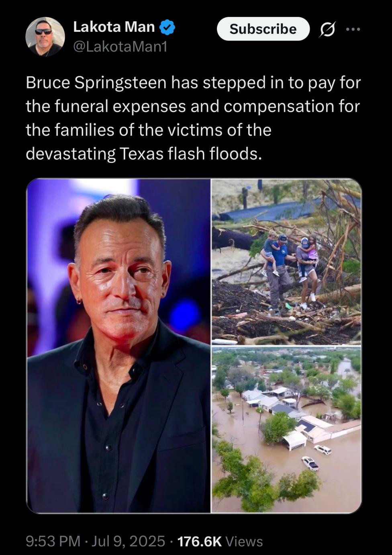Open the photo of people carrying children through debris
392x555 pixels.
286,262
